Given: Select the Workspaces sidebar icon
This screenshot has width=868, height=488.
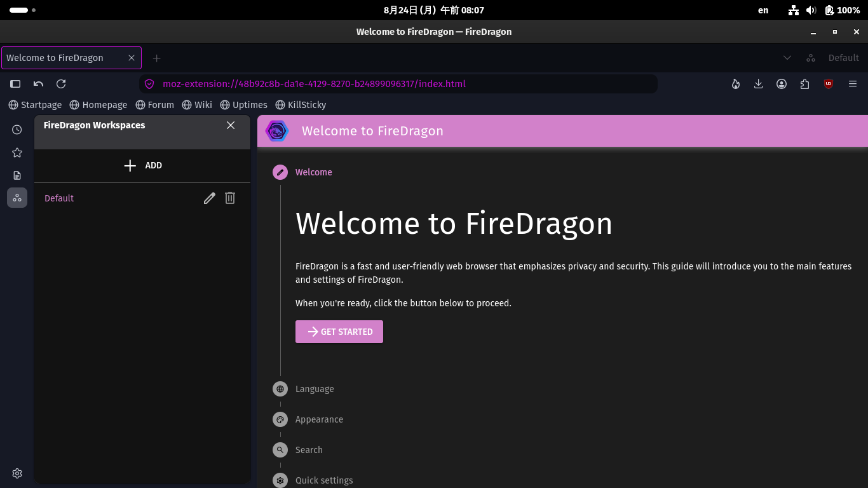Looking at the screenshot, I should [x=17, y=198].
